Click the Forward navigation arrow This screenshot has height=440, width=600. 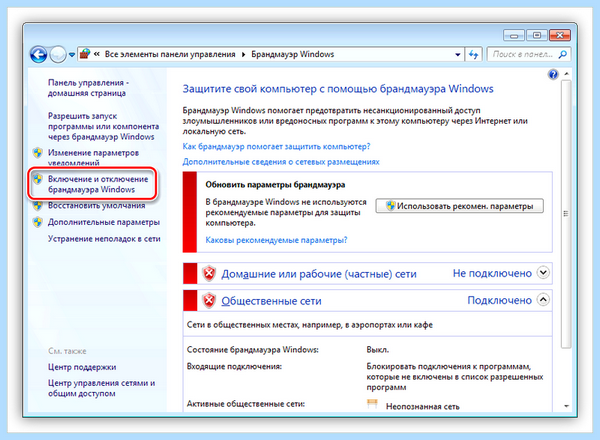58,55
